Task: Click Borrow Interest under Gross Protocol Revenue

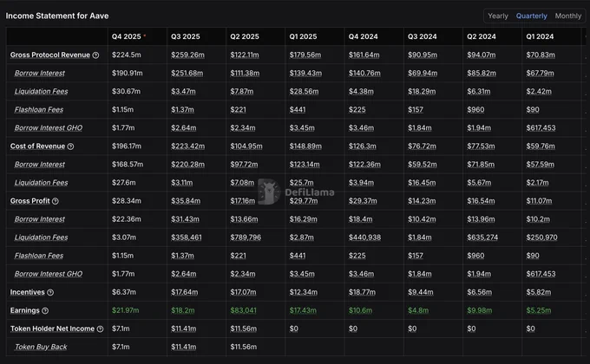Action: 40,73
